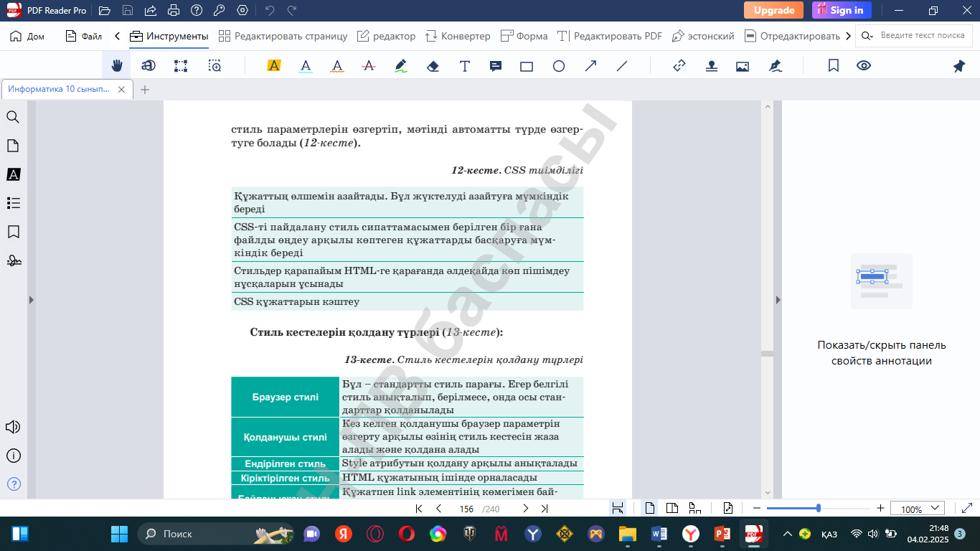Expand more toolbar tabs chevron
Viewport: 980px width, 551px height.
(x=849, y=36)
